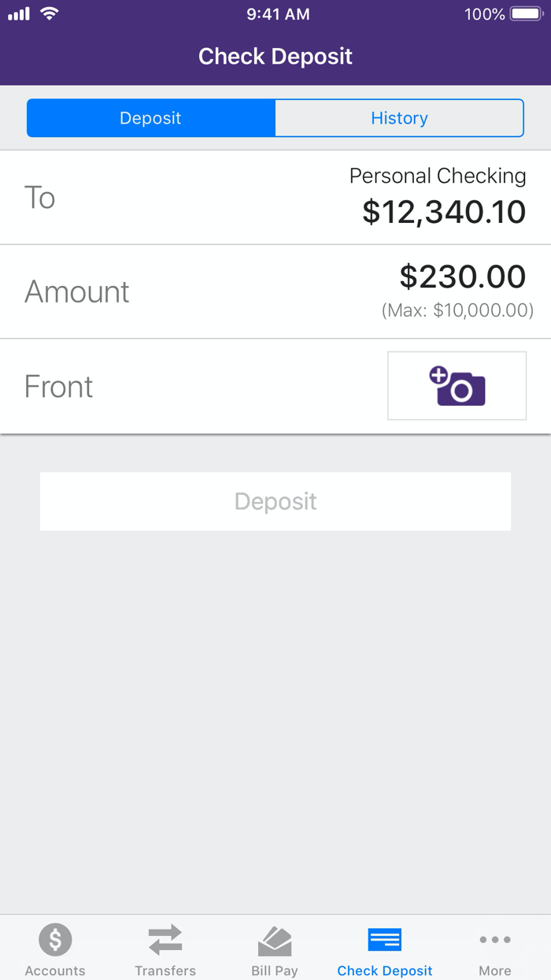Image resolution: width=551 pixels, height=980 pixels.
Task: Tap the $12,340.10 account balance
Action: click(443, 211)
